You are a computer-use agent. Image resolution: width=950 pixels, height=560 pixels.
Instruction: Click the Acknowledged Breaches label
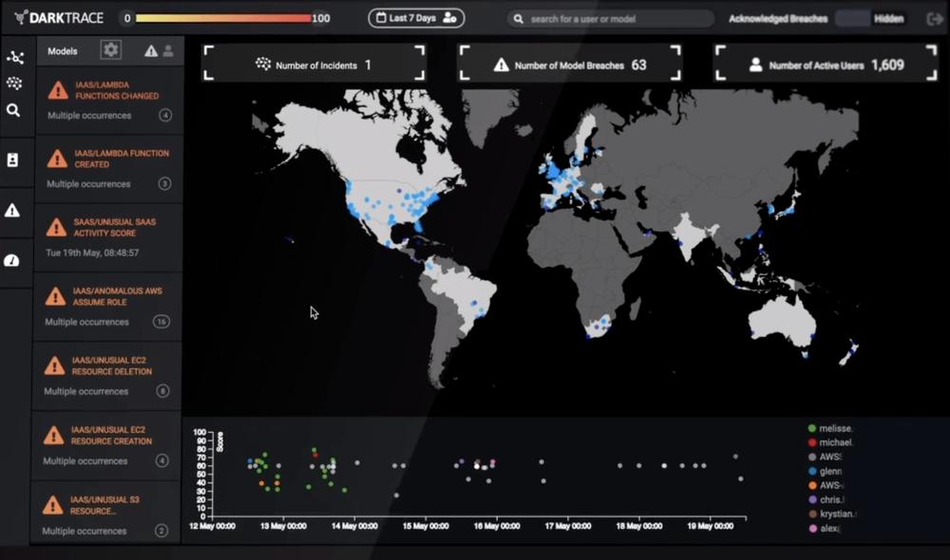tap(778, 19)
